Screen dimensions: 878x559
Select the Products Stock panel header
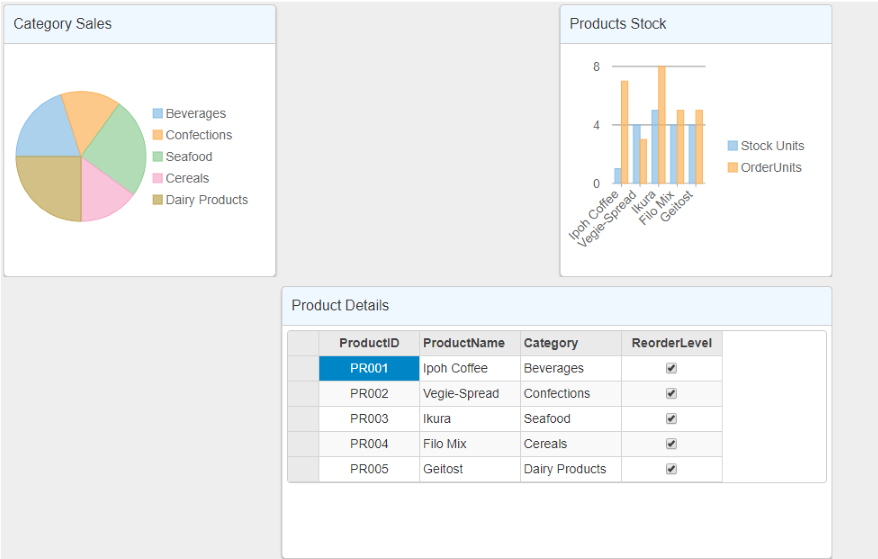pos(695,24)
